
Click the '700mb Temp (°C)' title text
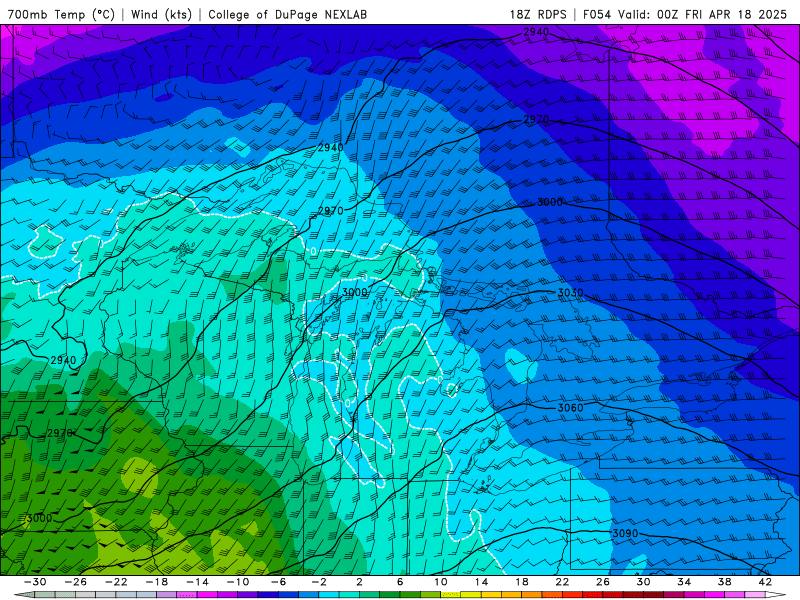[x=61, y=14]
